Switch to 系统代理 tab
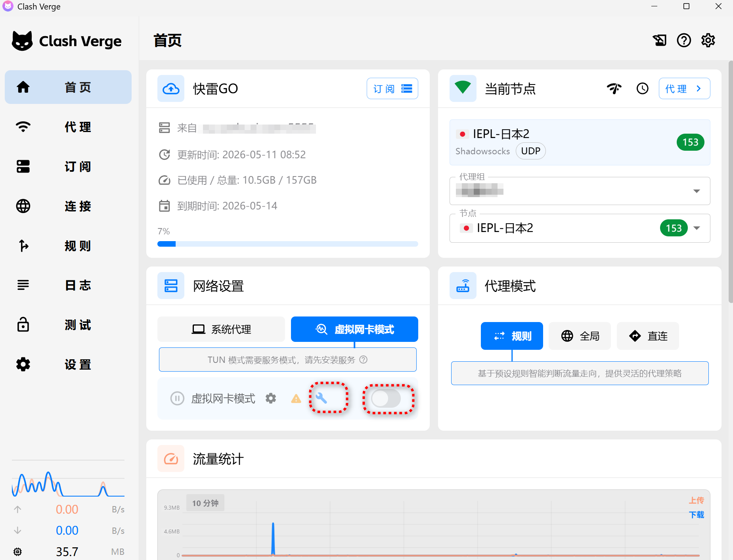 point(221,329)
